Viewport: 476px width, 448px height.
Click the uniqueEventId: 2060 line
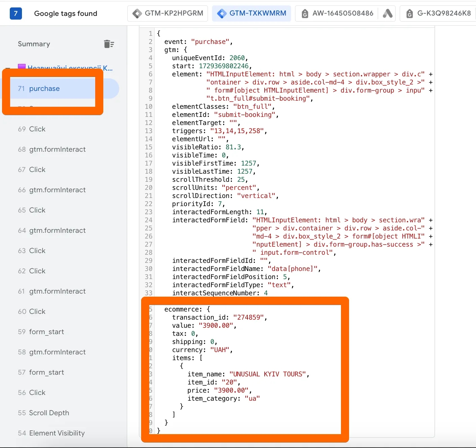click(x=210, y=58)
